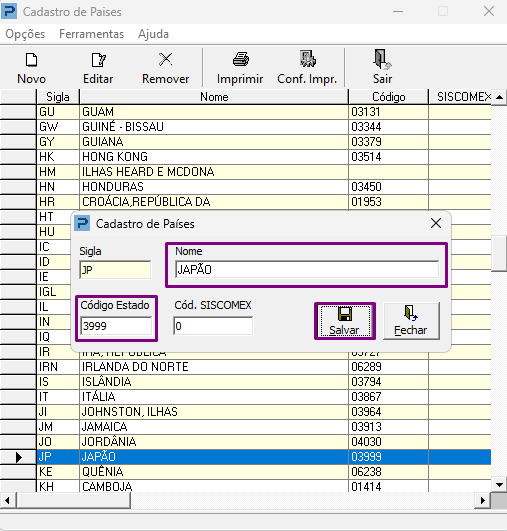Open the Ferramentas menu

tap(91, 34)
